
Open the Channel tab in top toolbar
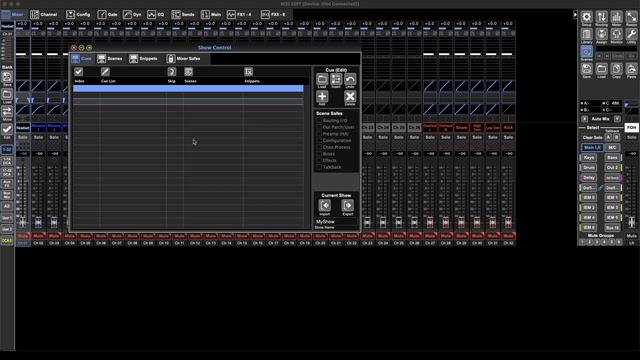[44, 15]
